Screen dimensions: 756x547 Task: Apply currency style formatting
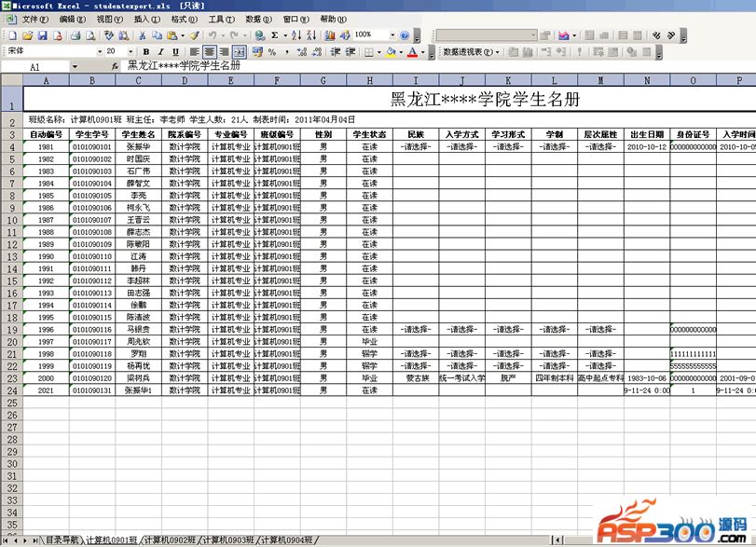point(257,51)
